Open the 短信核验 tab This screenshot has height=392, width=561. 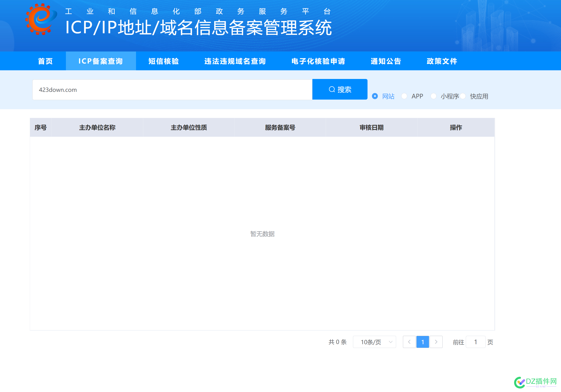coord(163,61)
